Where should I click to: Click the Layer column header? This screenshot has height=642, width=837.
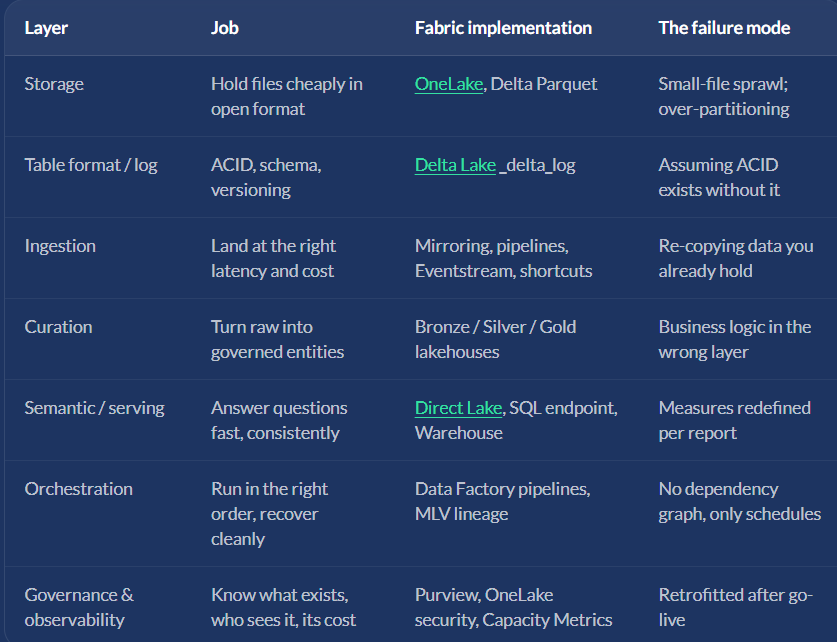[x=46, y=28]
